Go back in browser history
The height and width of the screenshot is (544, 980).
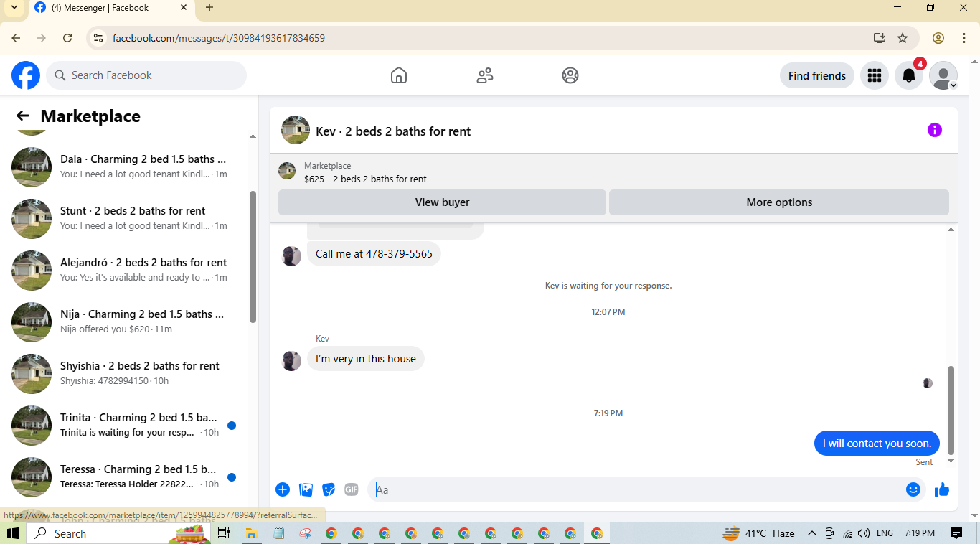coord(16,38)
